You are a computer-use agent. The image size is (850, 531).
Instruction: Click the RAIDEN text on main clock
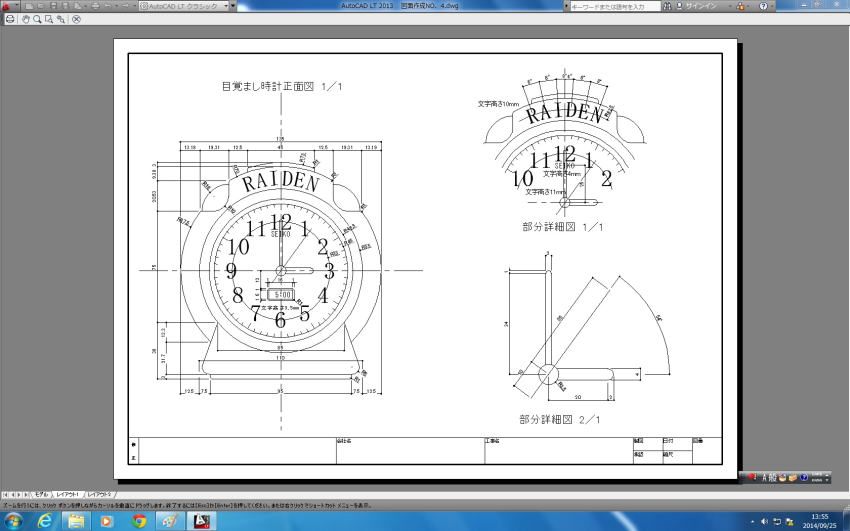click(280, 182)
